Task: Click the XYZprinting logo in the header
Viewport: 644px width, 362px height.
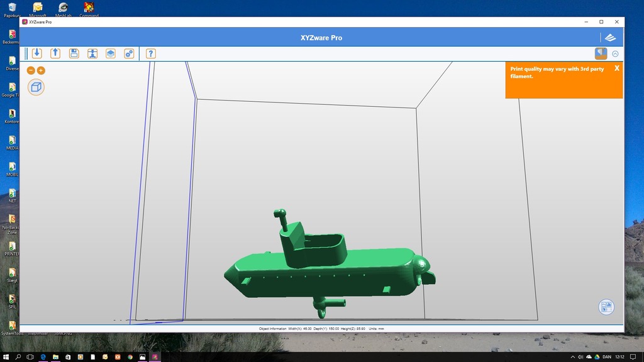Action: (x=610, y=38)
